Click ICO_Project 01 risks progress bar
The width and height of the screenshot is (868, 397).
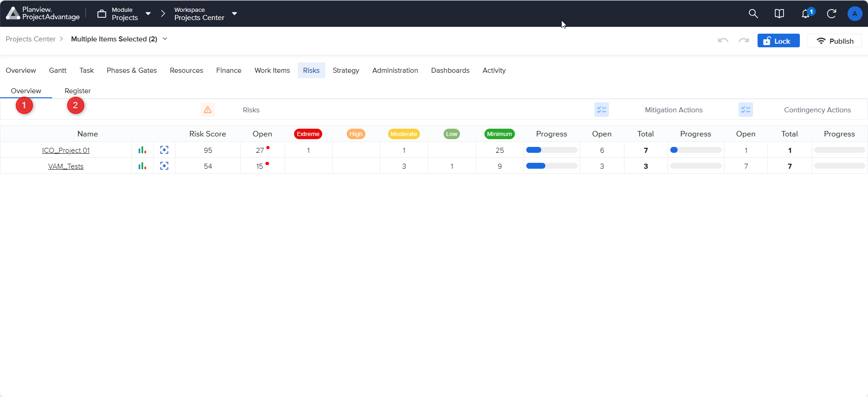coord(551,150)
